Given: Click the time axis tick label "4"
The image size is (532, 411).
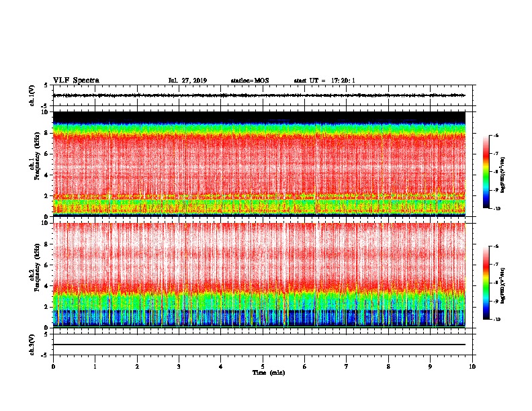Looking at the screenshot, I should click(221, 367).
